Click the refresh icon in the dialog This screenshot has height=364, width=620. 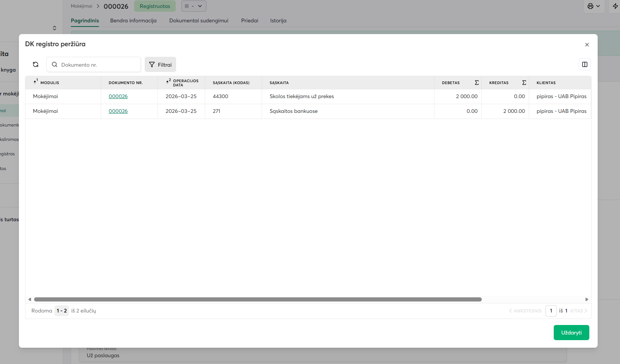36,64
